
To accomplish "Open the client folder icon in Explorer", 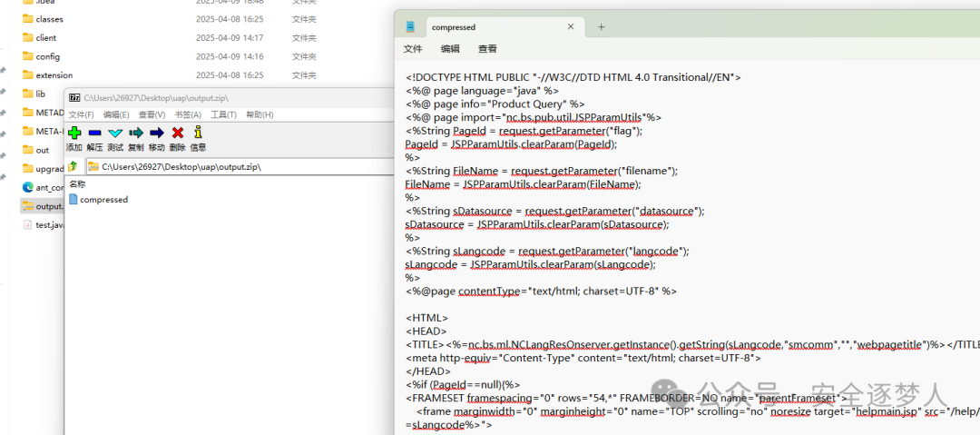I will click(x=27, y=37).
